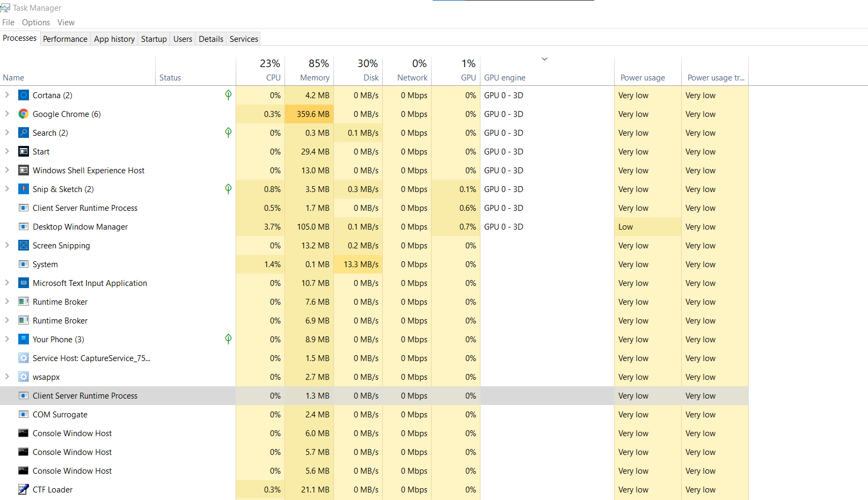Click the Windows Shell Experience Host icon
868x500 pixels.
click(x=24, y=171)
